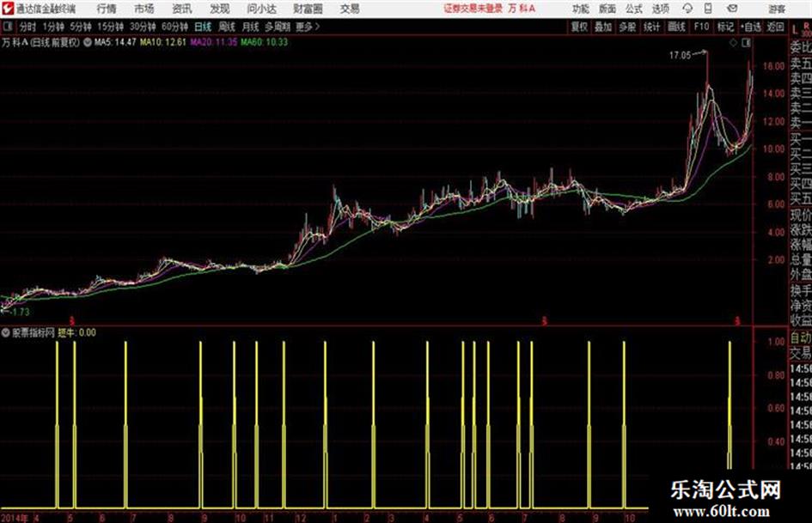Click the 2014年 label on time axis
This screenshot has width=812, height=523.
tap(15, 518)
